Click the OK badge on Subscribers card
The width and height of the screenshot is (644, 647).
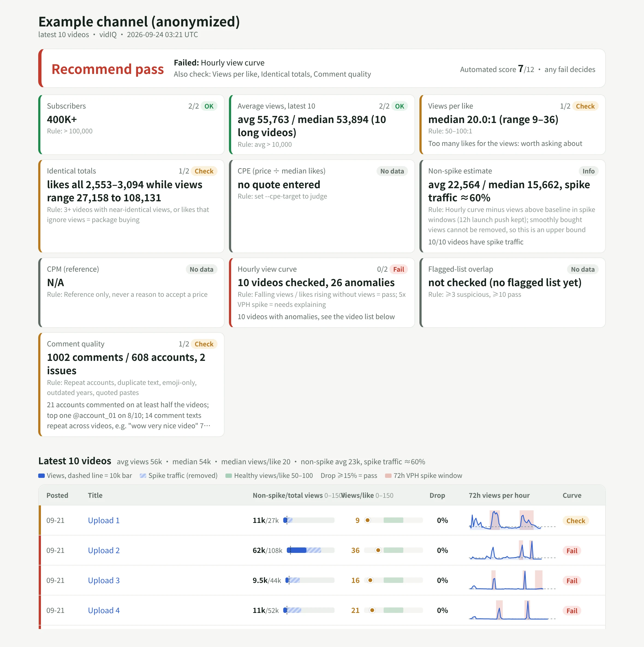pos(209,106)
